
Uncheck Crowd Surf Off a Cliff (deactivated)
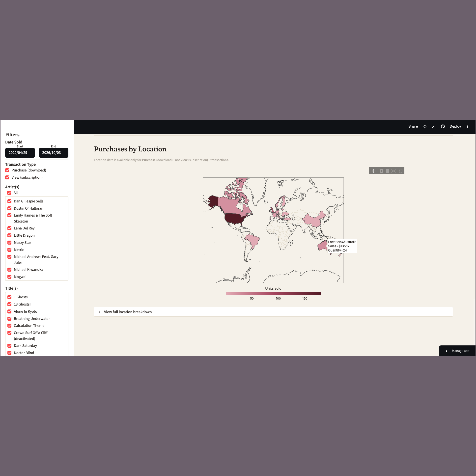9,333
